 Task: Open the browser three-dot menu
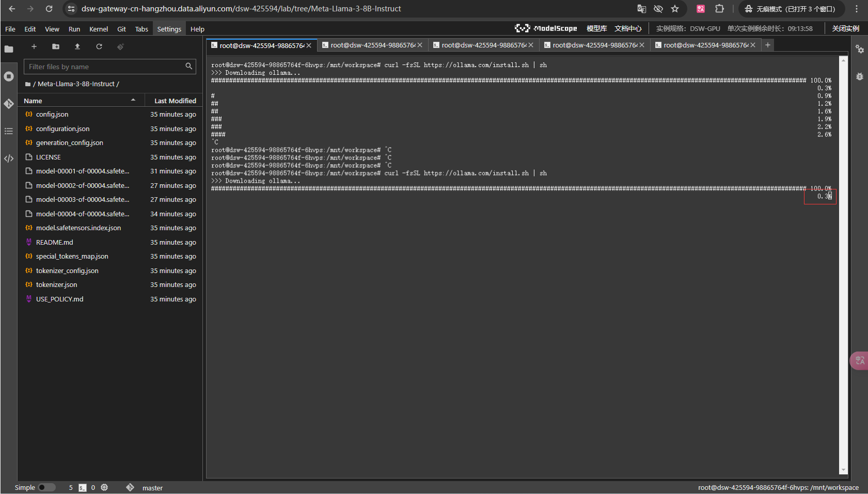[857, 9]
